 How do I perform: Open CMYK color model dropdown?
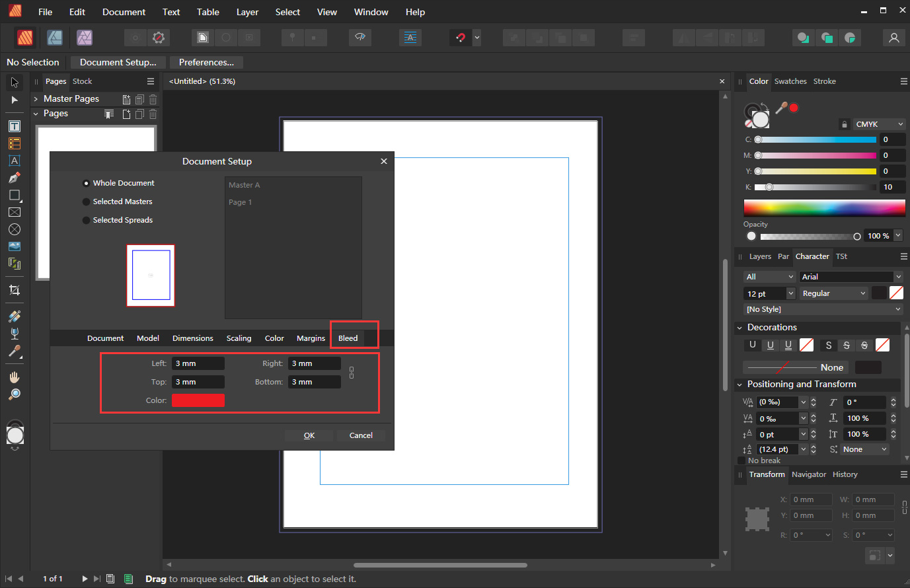878,124
